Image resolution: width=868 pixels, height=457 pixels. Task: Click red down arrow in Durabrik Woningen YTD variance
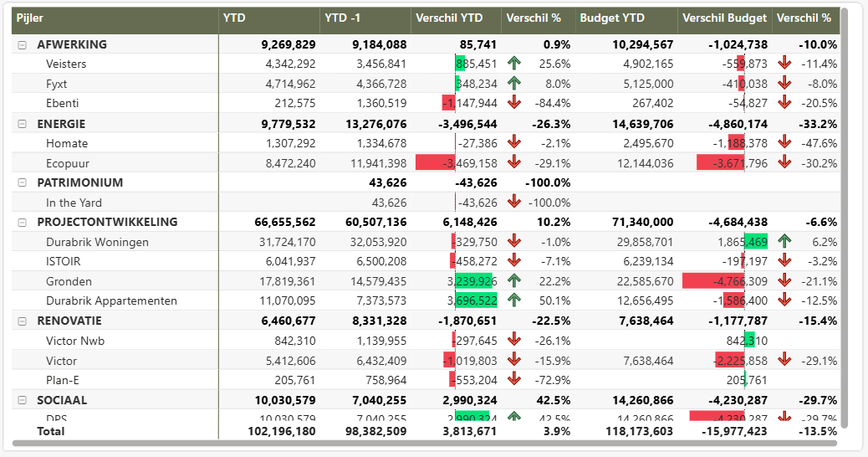click(513, 242)
